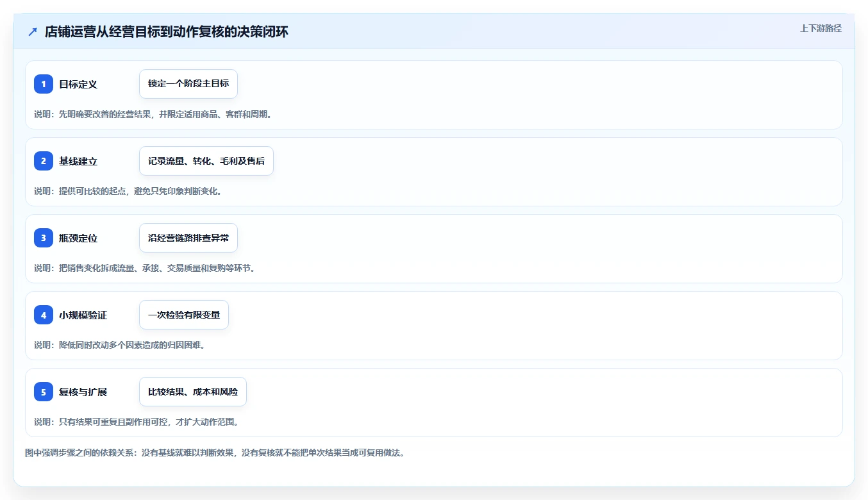Click the 复核与扩展 step heading
868x500 pixels.
83,392
